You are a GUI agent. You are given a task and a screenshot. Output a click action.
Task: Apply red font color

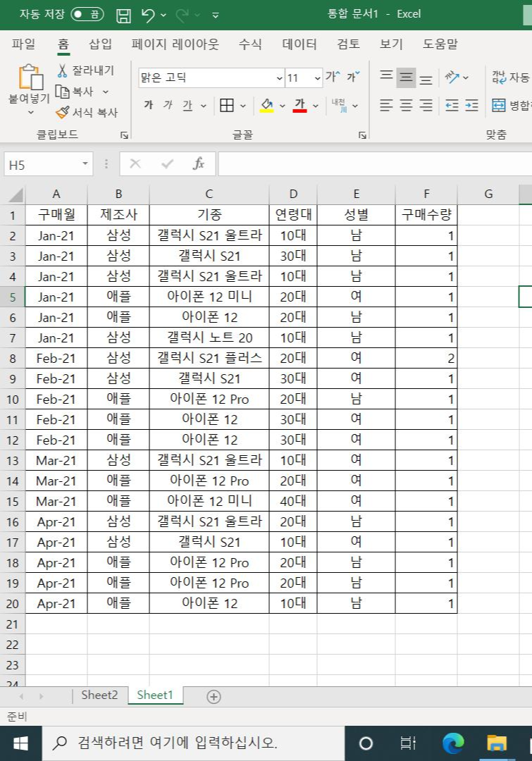300,105
